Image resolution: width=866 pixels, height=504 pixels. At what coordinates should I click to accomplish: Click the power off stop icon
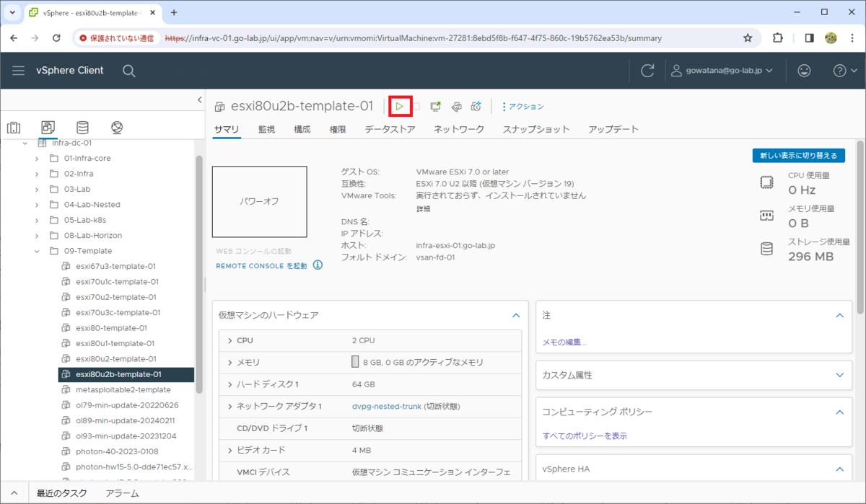point(416,107)
